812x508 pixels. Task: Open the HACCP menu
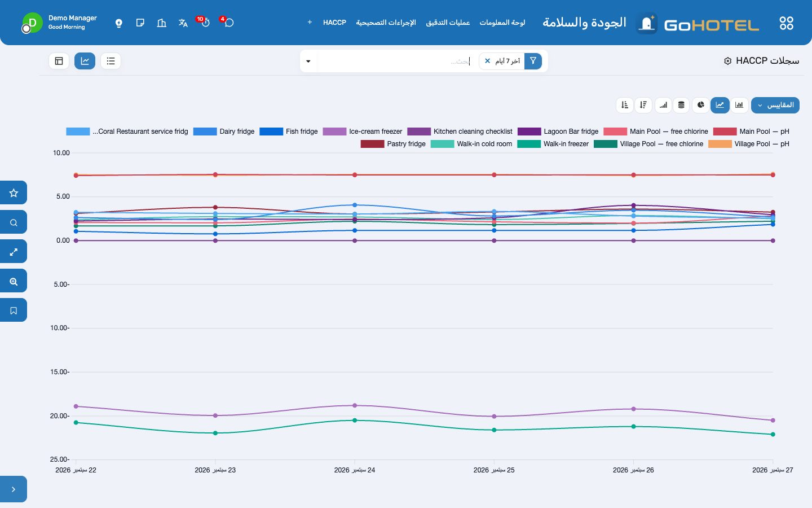pos(334,23)
